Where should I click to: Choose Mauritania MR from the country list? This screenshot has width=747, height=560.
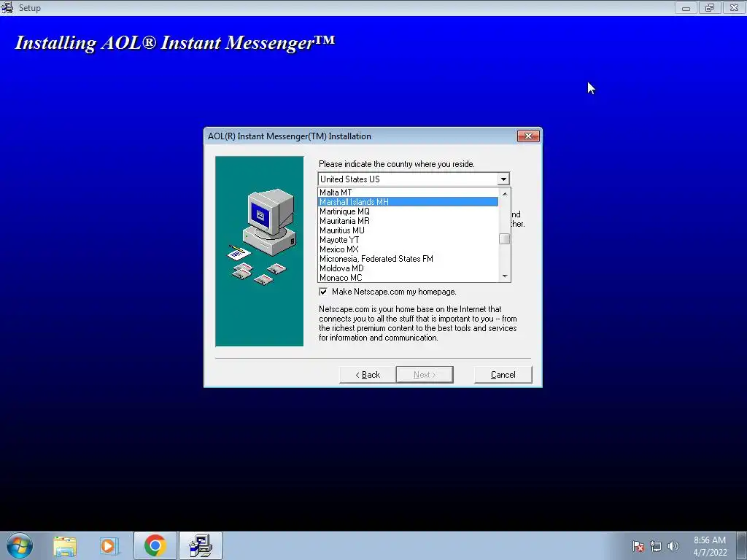coord(409,221)
